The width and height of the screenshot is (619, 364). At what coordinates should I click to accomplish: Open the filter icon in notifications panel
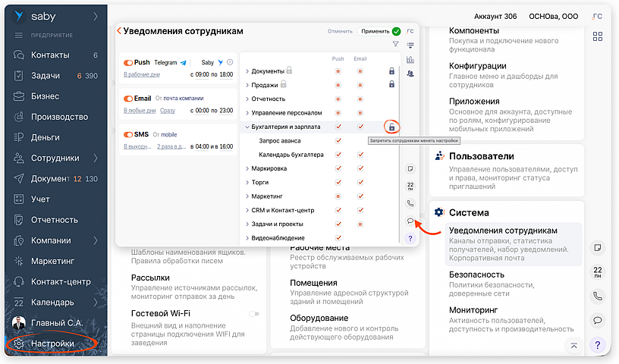tap(395, 45)
